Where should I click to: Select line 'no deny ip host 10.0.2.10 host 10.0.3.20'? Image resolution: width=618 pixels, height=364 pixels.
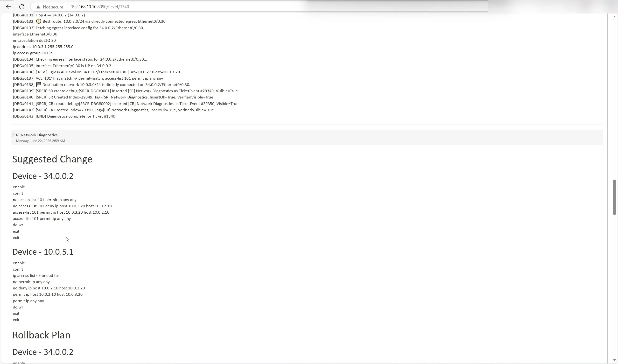[49, 288]
